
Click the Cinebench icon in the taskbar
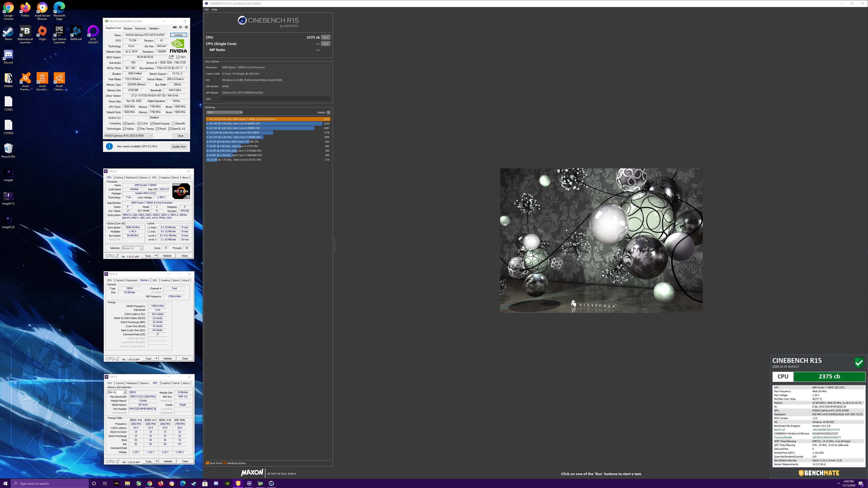(271, 483)
